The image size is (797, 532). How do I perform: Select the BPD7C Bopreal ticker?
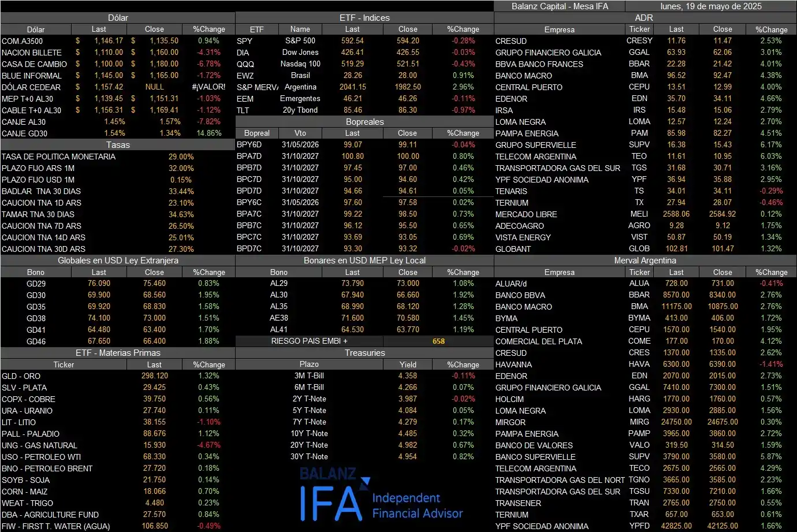click(249, 249)
